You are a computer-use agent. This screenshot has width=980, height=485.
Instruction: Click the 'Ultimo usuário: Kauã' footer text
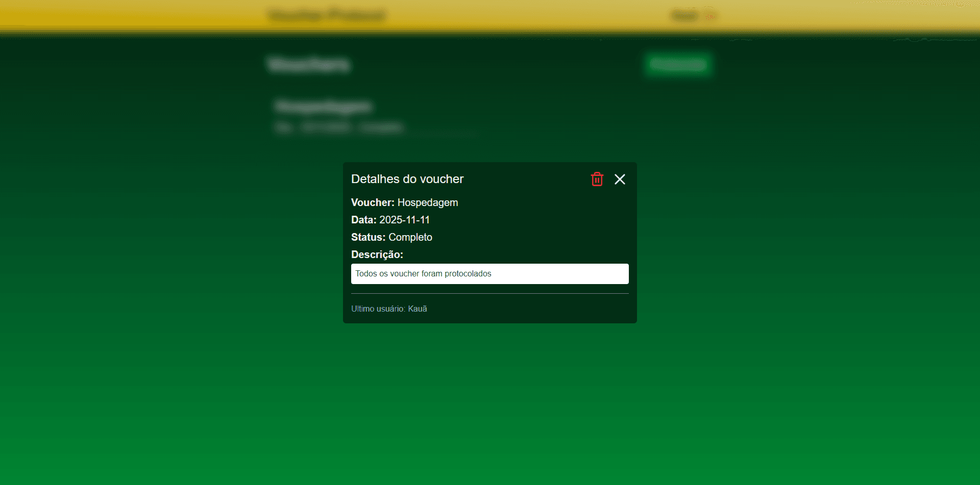click(x=389, y=309)
